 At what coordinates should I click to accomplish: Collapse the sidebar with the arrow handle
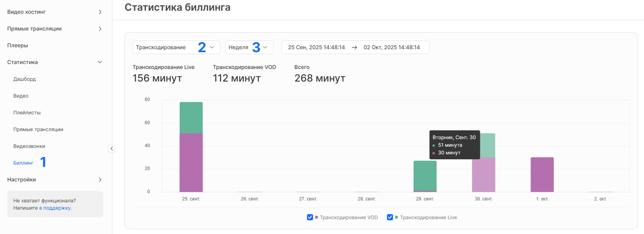(112, 149)
